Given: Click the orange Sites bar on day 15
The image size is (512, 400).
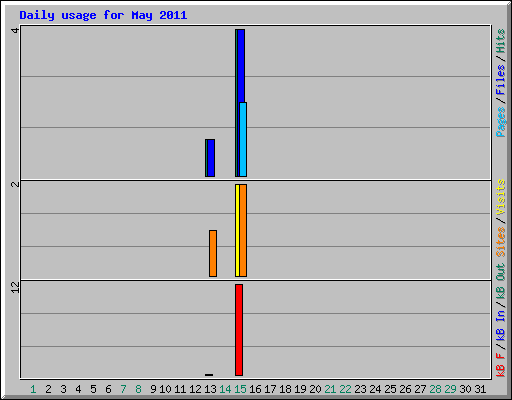Looking at the screenshot, I should click(x=243, y=230).
